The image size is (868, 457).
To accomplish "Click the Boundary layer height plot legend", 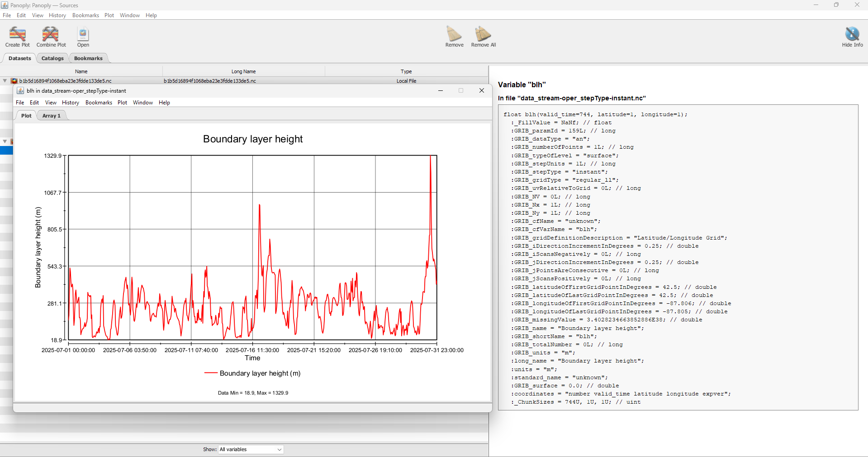I will (x=252, y=373).
